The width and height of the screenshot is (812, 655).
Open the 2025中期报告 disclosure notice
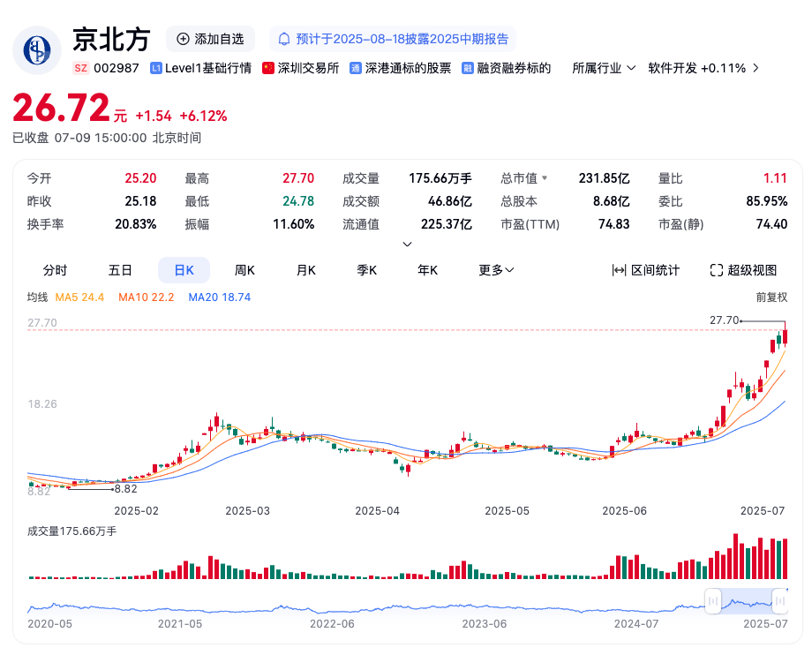point(393,39)
